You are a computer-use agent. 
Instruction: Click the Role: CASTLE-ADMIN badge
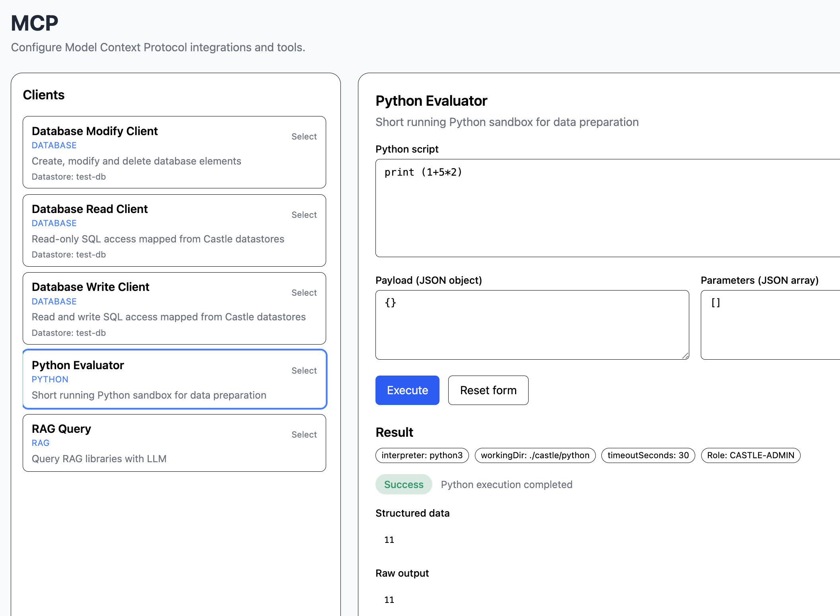(x=751, y=455)
